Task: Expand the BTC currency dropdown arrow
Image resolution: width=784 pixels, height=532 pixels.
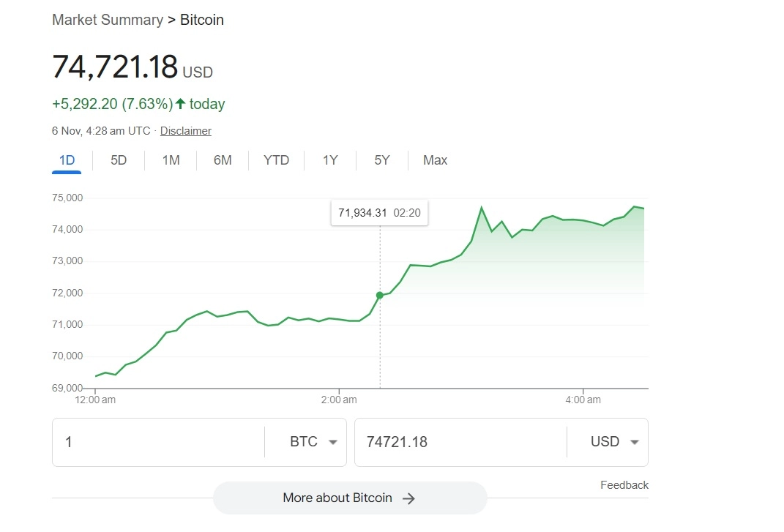Action: click(x=333, y=442)
